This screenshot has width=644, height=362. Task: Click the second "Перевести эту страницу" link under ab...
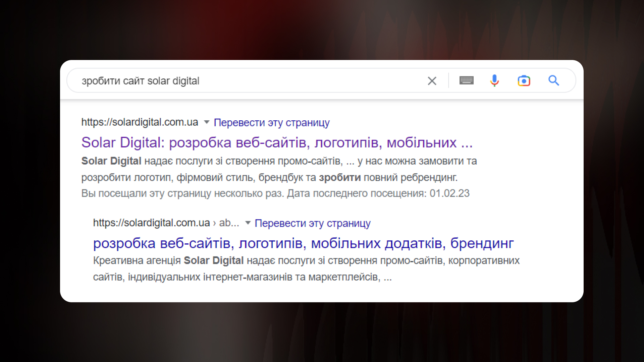click(x=313, y=223)
